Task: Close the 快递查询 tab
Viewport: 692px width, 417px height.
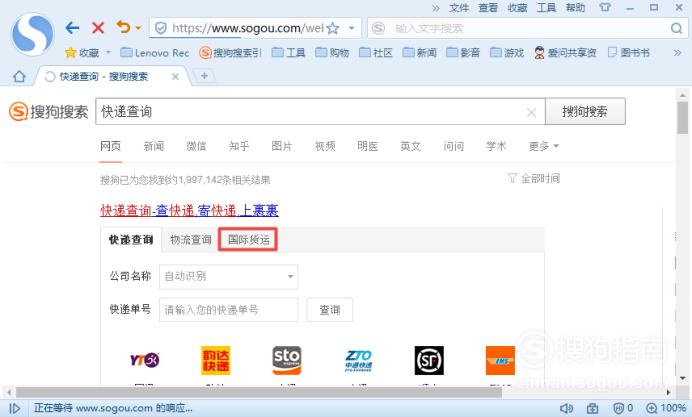Action: 175,77
